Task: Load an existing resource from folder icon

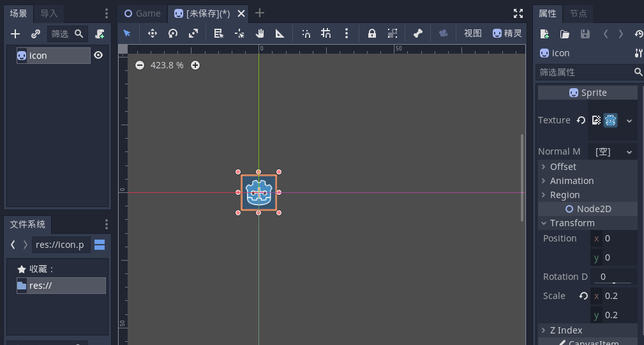Action: tap(565, 34)
